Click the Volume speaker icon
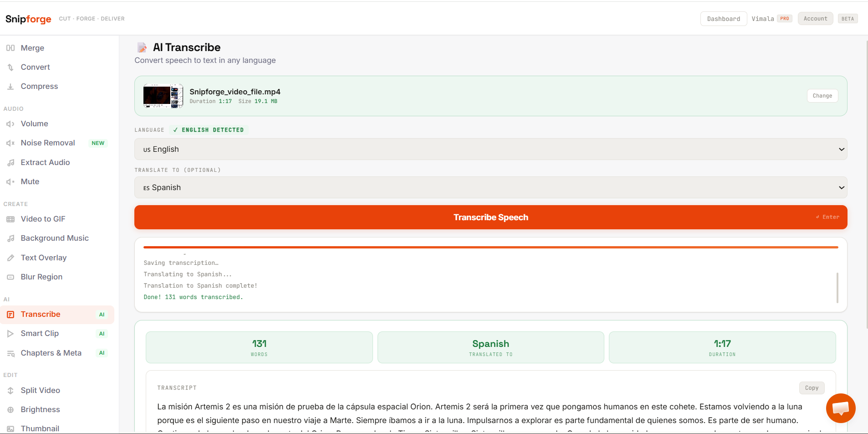 point(10,124)
